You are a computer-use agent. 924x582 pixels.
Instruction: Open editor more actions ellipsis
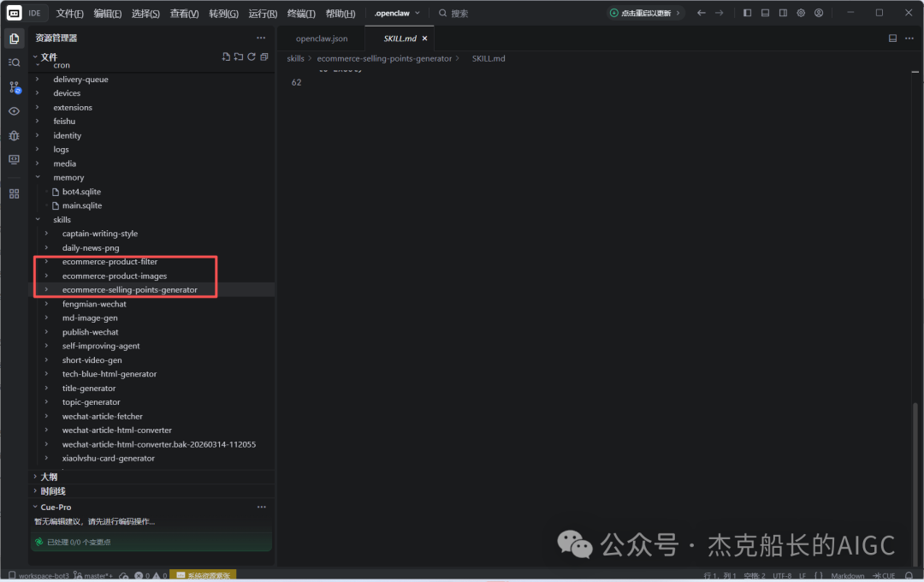click(909, 39)
